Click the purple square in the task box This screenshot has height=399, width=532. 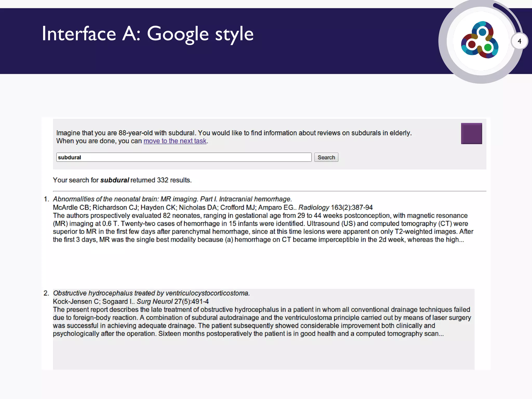click(471, 134)
